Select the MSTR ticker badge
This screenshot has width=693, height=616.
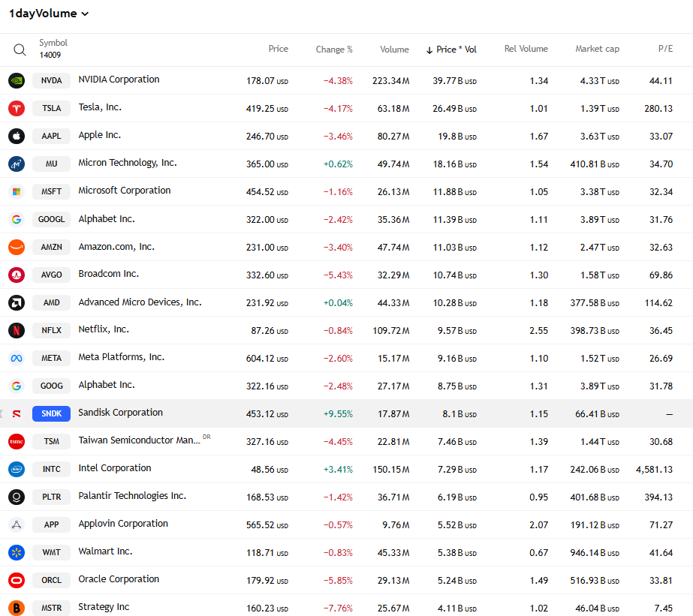(x=51, y=608)
